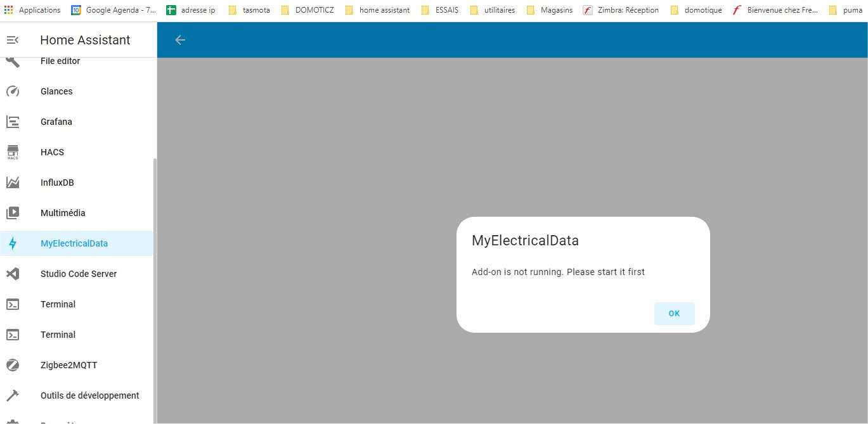Click the Outils de développement hammer icon
This screenshot has height=424, width=868.
click(13, 395)
